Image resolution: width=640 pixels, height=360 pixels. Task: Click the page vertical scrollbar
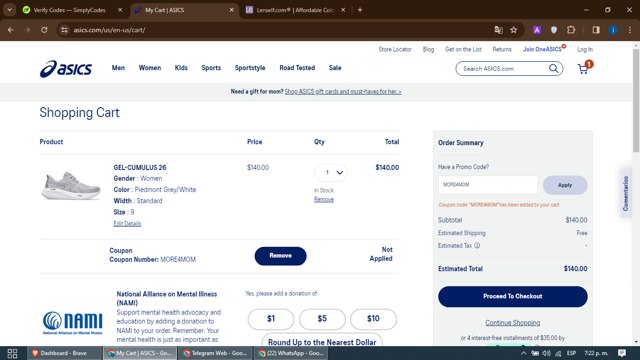[636, 100]
